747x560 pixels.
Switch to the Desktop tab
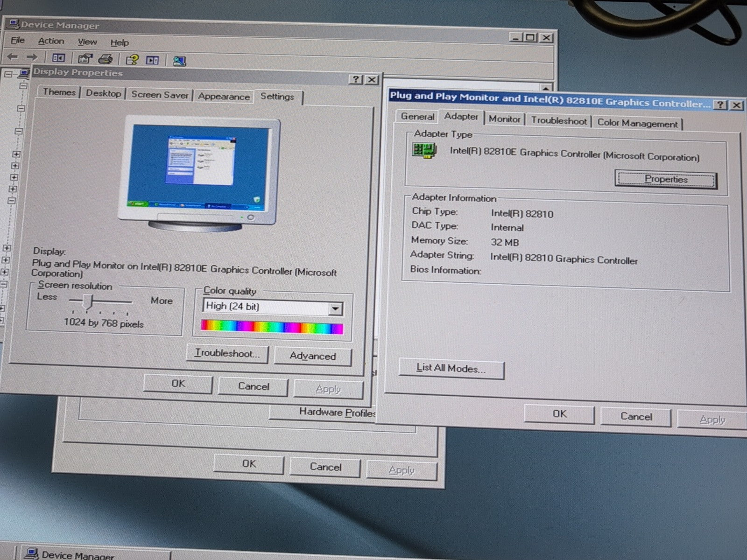point(103,93)
